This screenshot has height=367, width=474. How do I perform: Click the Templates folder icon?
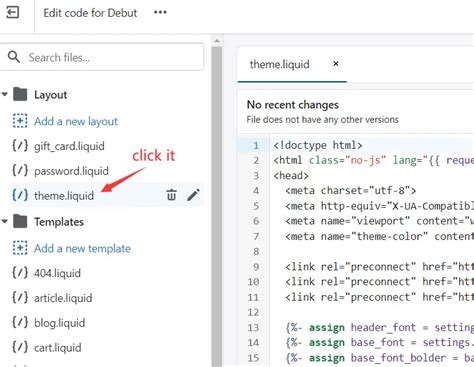pos(20,221)
